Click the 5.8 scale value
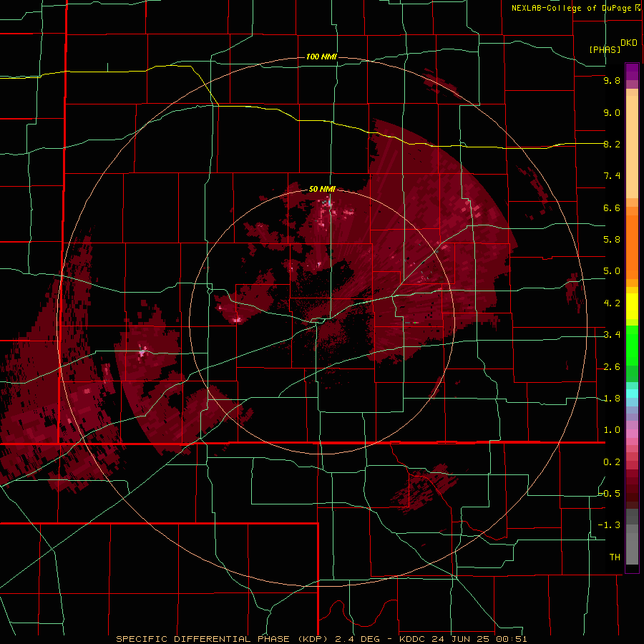Viewport: 644px width, 644px height. click(612, 240)
